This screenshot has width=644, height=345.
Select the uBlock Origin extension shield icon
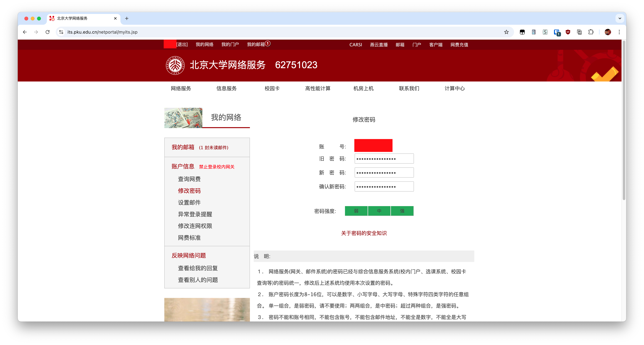[x=568, y=32]
